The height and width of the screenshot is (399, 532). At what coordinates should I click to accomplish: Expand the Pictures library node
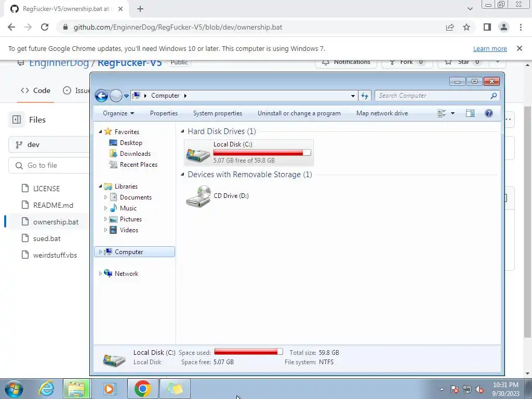point(105,219)
